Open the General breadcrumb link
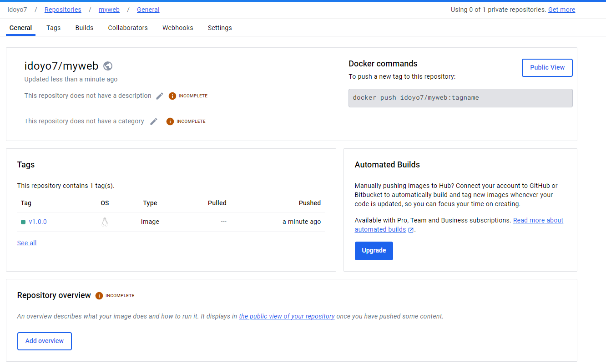Screen dimensions: 606x364 point(148,10)
